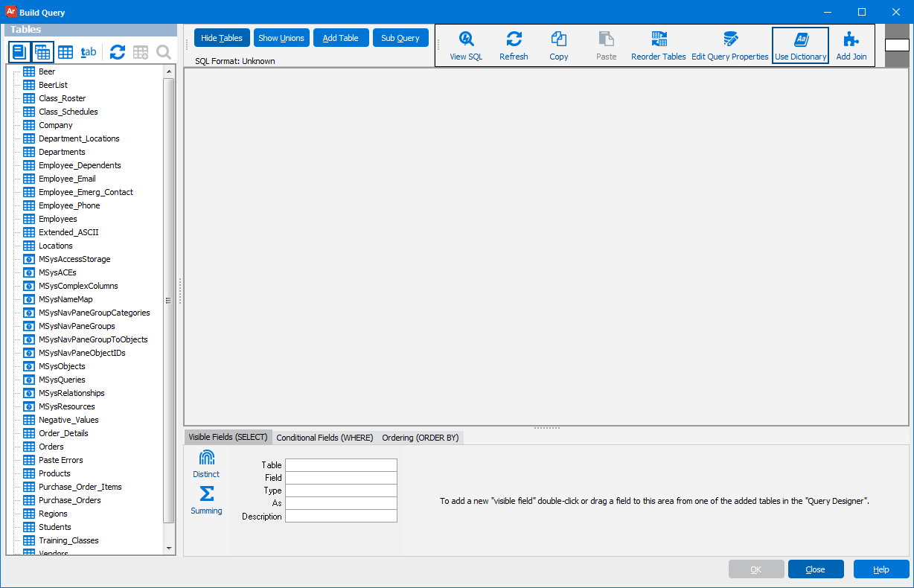Select the Employees table in the list
914x588 pixels.
pyautogui.click(x=60, y=218)
